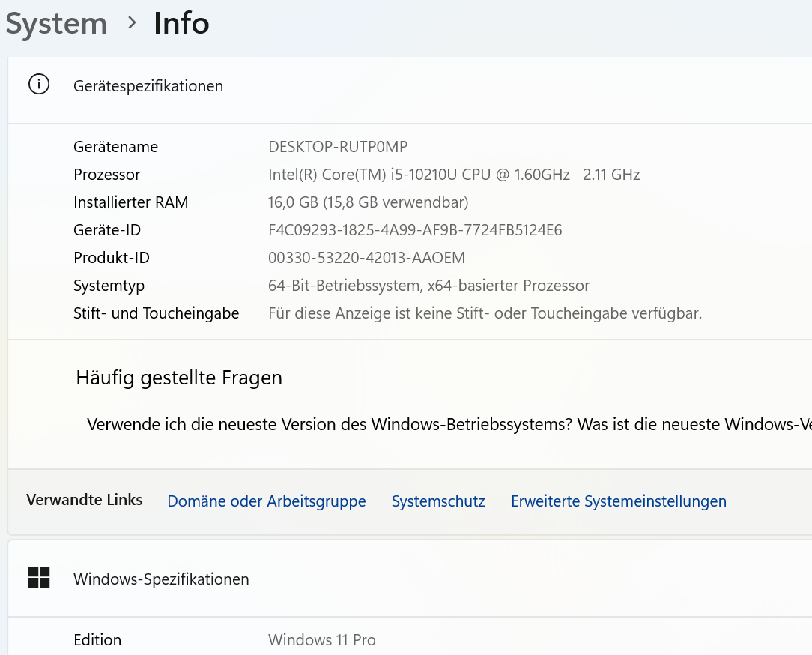
Task: Click the Installierter RAM label
Action: tap(130, 202)
